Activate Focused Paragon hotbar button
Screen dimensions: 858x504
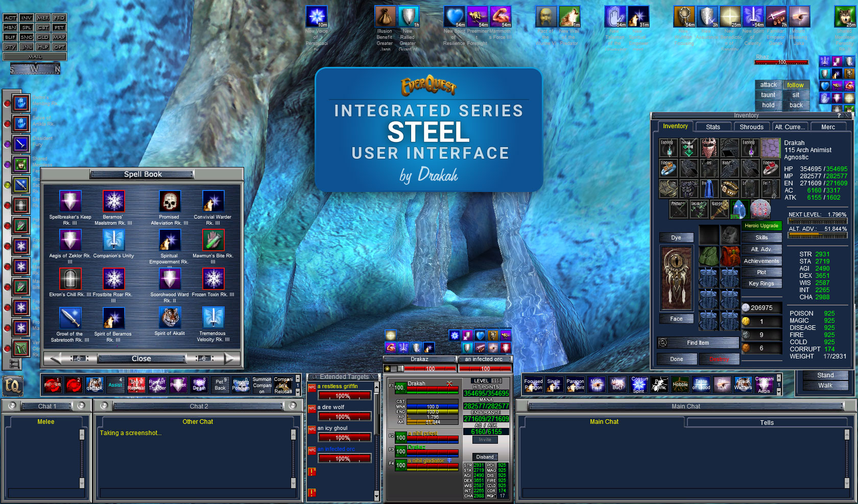pos(534,385)
